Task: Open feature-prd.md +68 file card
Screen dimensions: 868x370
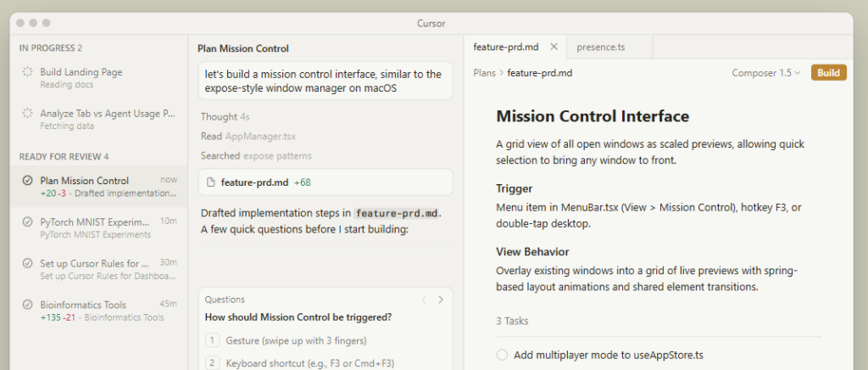Action: pyautogui.click(x=325, y=182)
